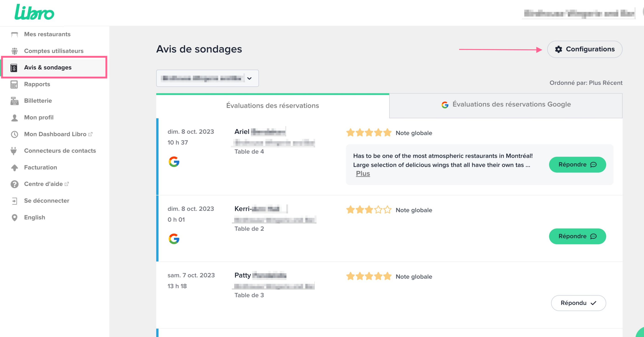This screenshot has height=337, width=644.
Task: Click the English language pin icon
Action: tap(14, 217)
